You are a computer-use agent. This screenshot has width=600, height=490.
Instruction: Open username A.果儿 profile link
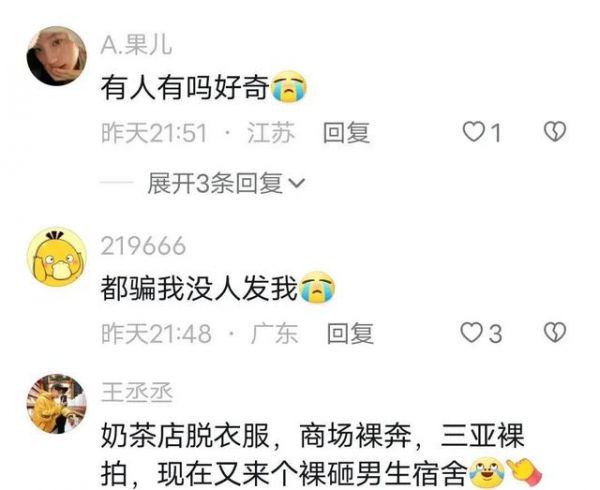(x=136, y=46)
